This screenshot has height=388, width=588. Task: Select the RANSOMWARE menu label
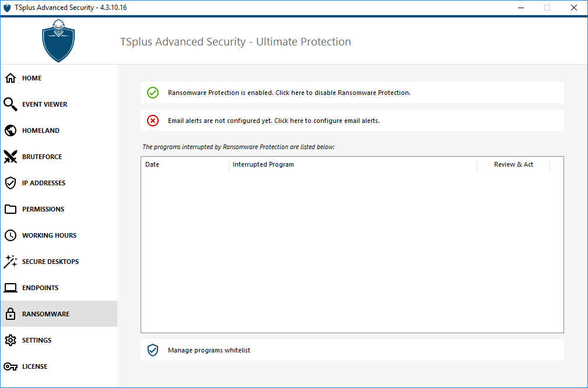click(45, 314)
